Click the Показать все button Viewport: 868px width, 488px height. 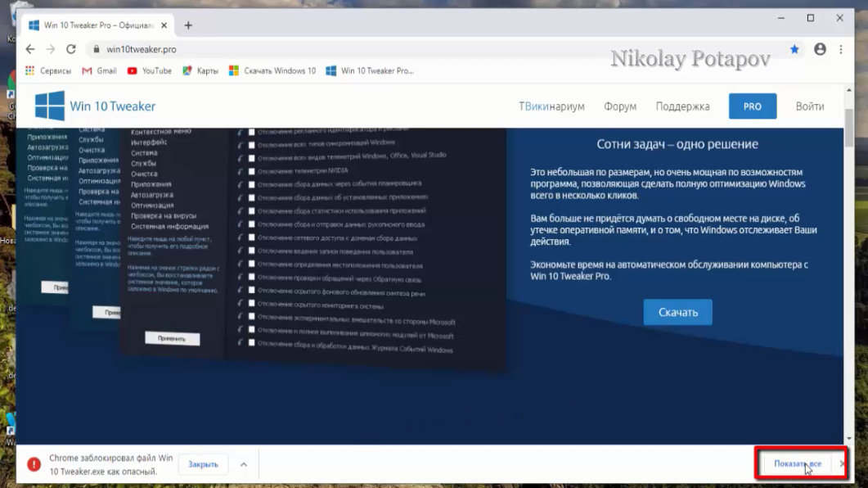coord(797,463)
